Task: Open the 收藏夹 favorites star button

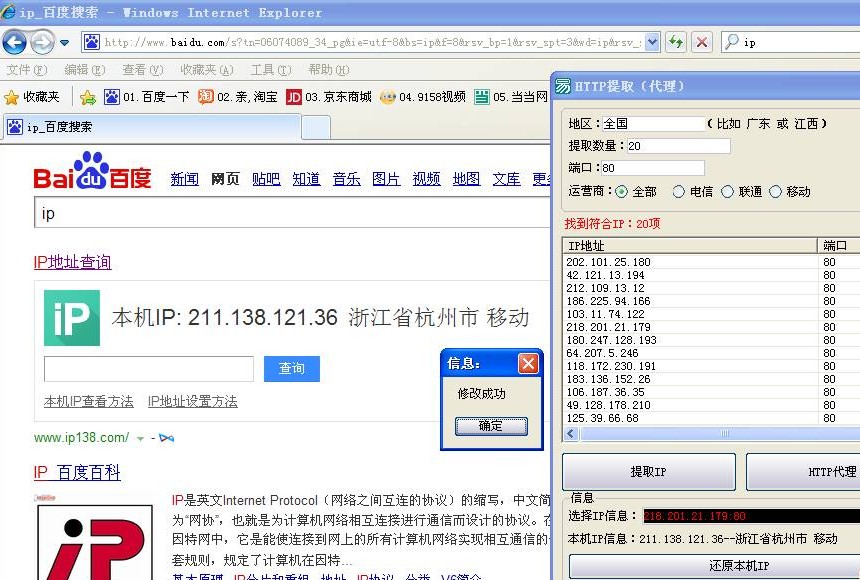Action: point(32,97)
